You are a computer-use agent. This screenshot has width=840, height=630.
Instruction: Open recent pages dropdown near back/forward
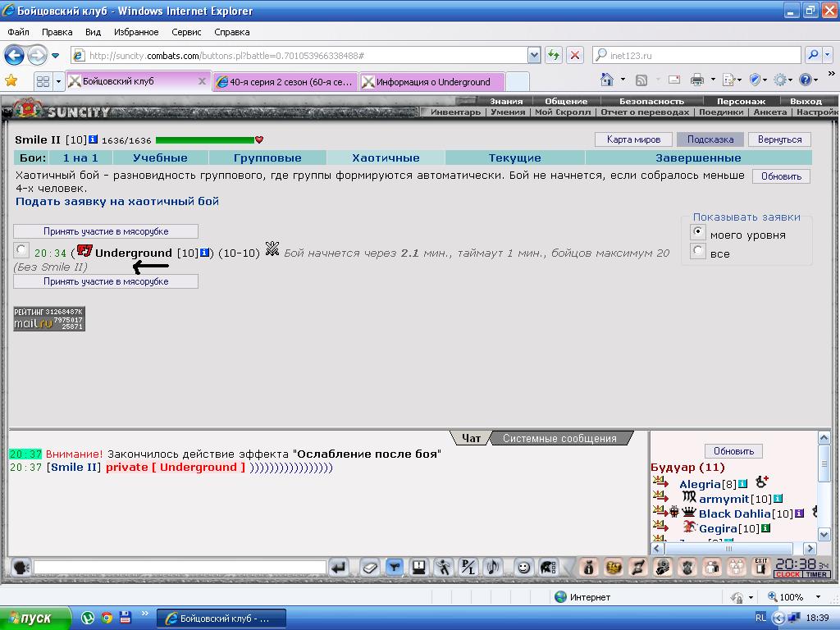55,55
